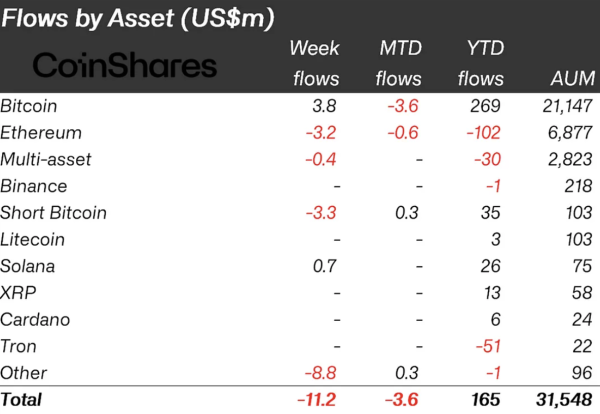This screenshot has width=600, height=414.
Task: Click the AUM column header
Action: (x=572, y=78)
